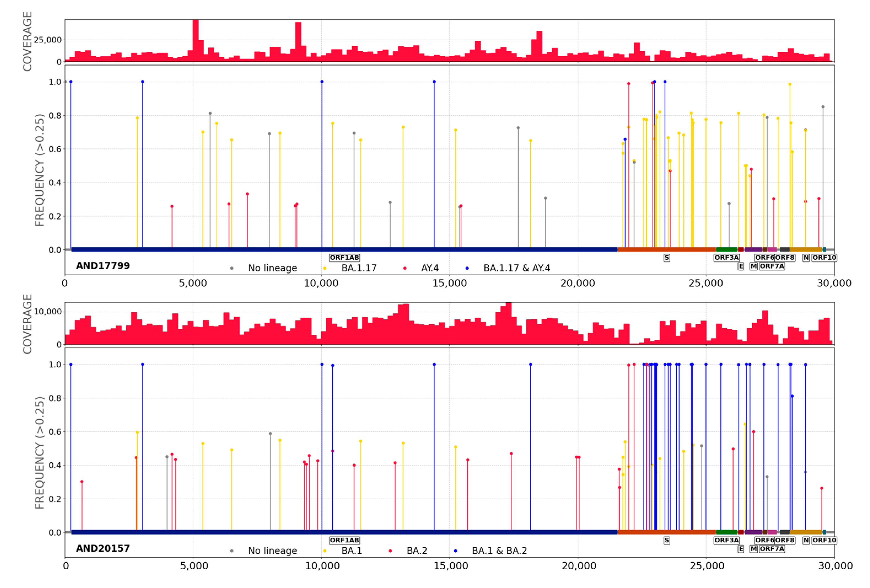The height and width of the screenshot is (588, 870).
Task: Click the top panel FREQUENCY (>0.25) axis label
Action: click(40, 170)
